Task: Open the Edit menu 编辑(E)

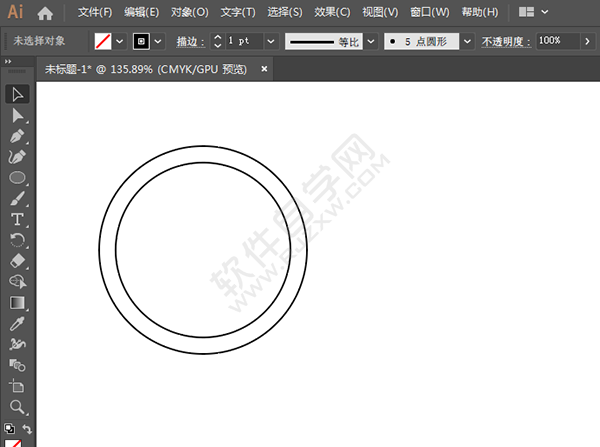Action: click(141, 12)
